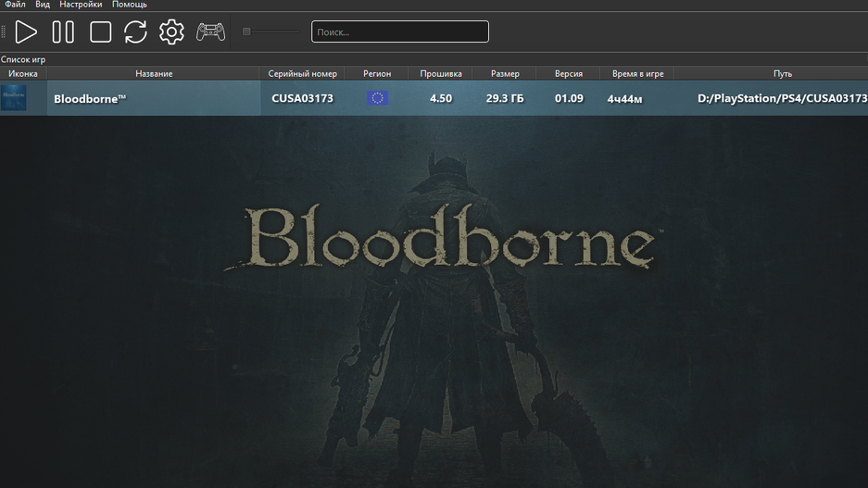Sort by the Прошивка column header
The height and width of the screenshot is (488, 868).
coord(441,73)
